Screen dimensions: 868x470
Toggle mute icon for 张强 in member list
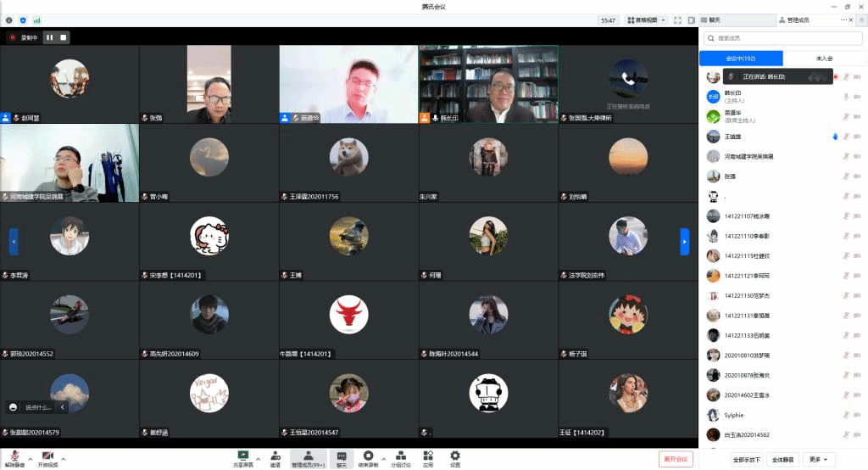845,176
